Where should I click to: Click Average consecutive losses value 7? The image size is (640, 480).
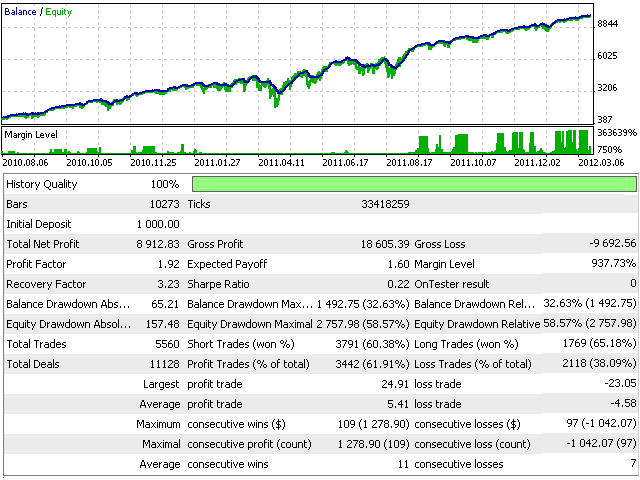click(633, 464)
